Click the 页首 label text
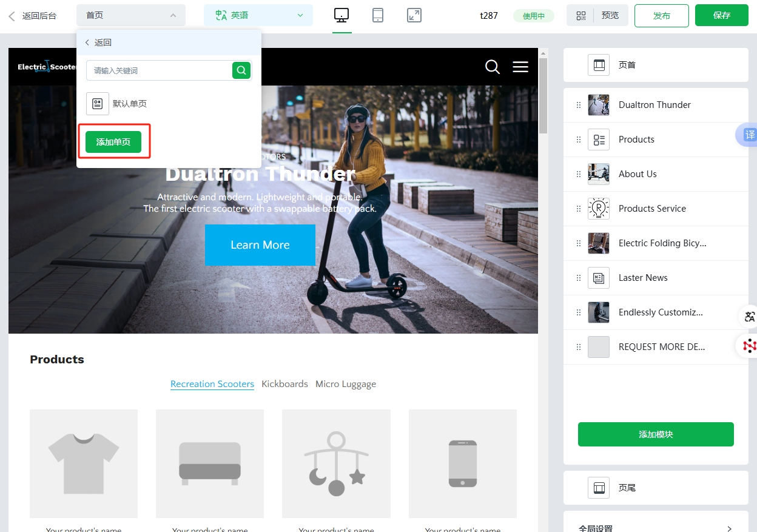 point(627,65)
